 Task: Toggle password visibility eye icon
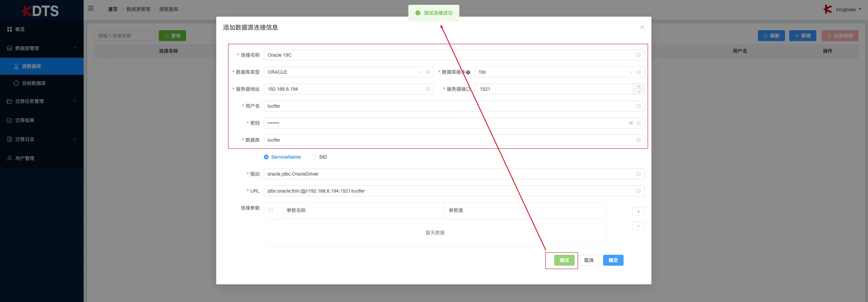[631, 123]
